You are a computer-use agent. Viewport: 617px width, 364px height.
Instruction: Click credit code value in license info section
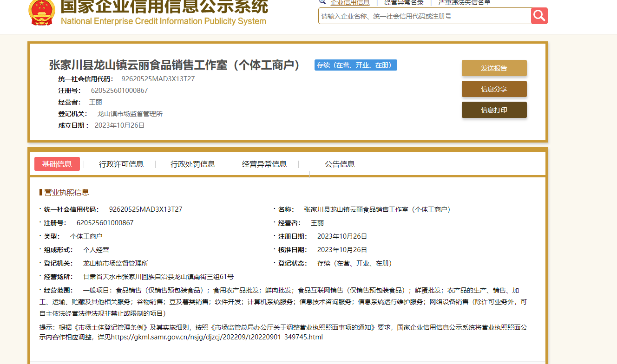[x=145, y=209]
